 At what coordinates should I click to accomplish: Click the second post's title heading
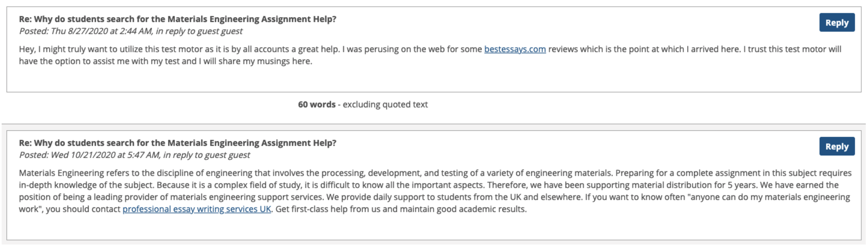178,143
